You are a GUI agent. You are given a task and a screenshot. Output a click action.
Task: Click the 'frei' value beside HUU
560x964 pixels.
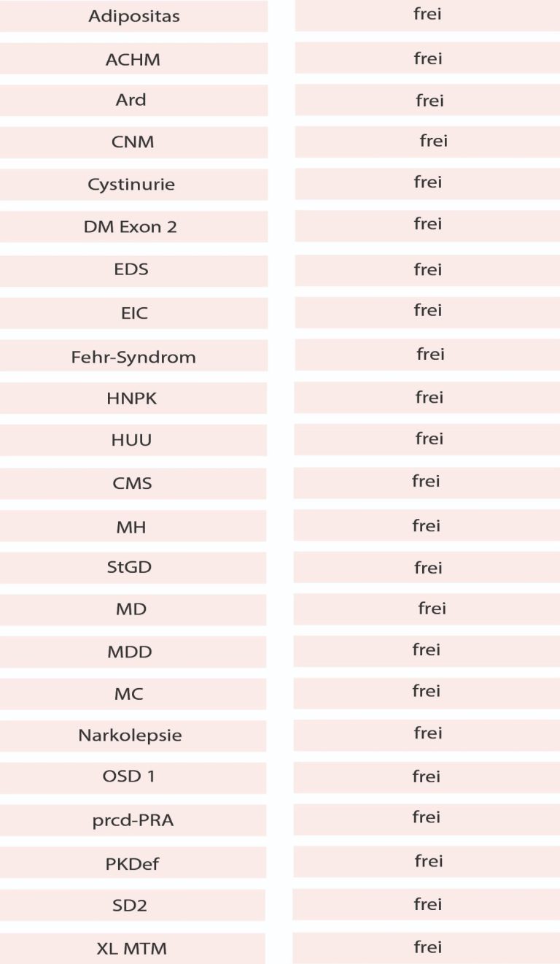[427, 439]
